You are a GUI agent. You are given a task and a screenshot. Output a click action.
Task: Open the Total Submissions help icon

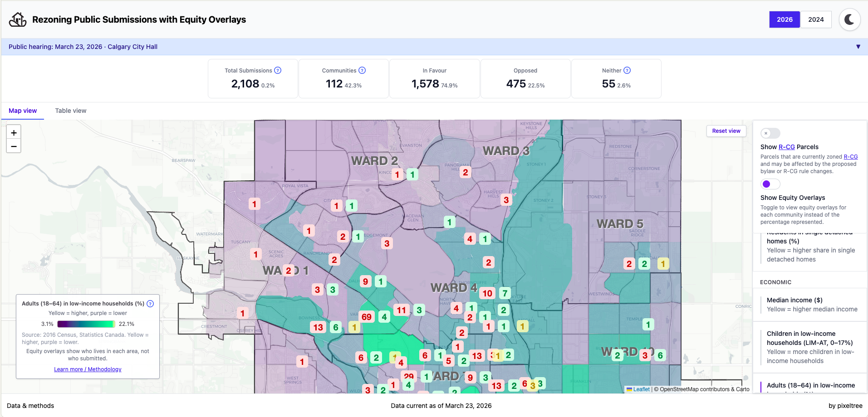tap(278, 70)
